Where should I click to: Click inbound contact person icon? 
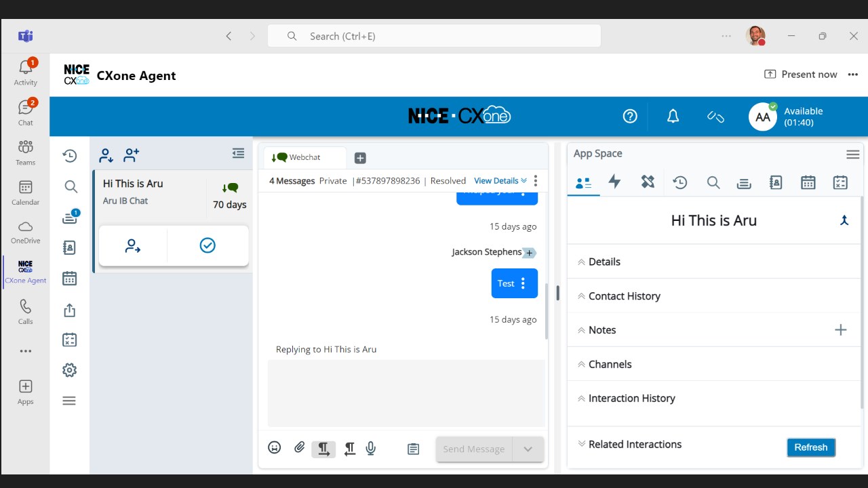(x=106, y=156)
